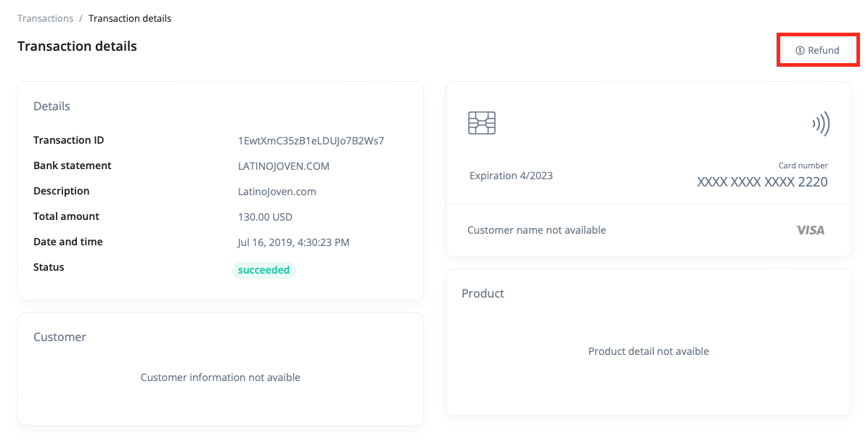868x442 pixels.
Task: Select the transaction ID value 1EwtXmC35zB1eLDUJo7B2Ws7
Action: tap(311, 141)
